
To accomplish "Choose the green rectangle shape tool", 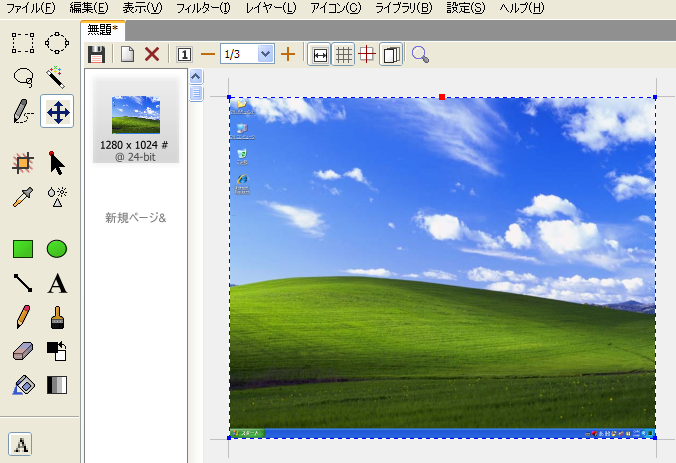I will [x=23, y=249].
